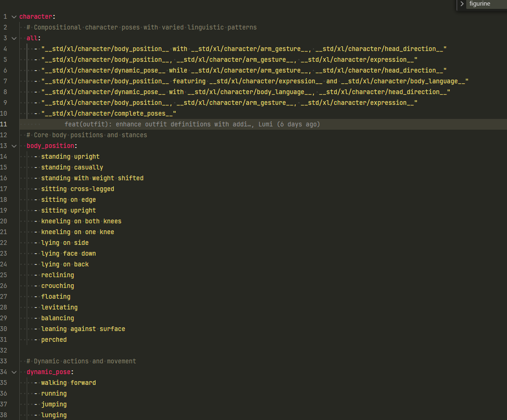Screen dimensions: 507x420
Task: Click the entry 'kneeling on both knees'
Action: [81, 221]
